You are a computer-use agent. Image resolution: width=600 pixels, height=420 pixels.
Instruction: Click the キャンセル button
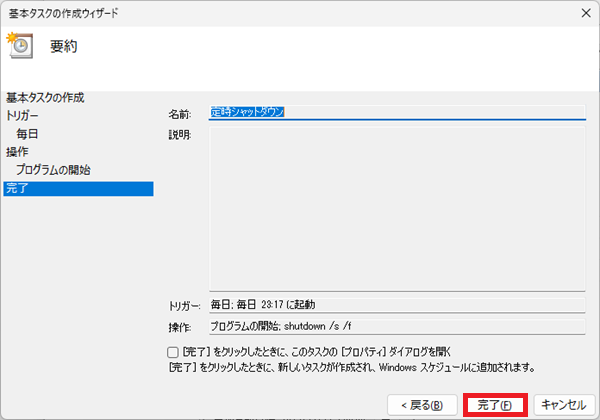pyautogui.click(x=564, y=405)
